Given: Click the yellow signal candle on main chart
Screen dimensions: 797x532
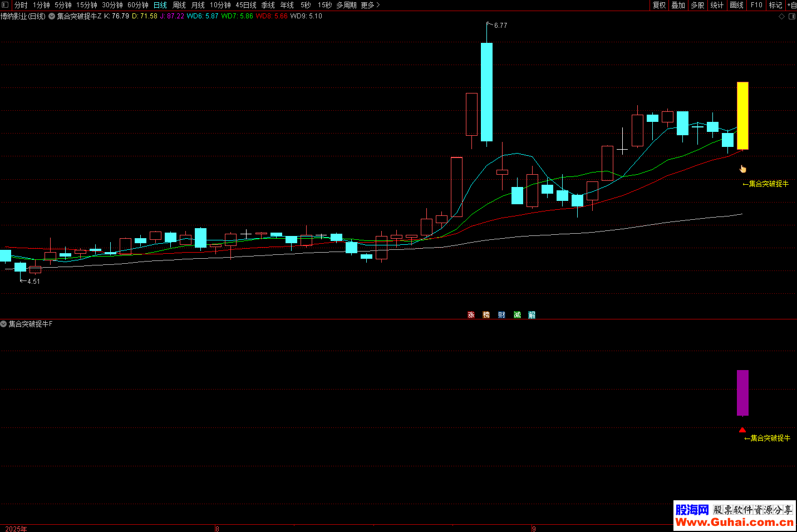Looking at the screenshot, I should (x=742, y=116).
